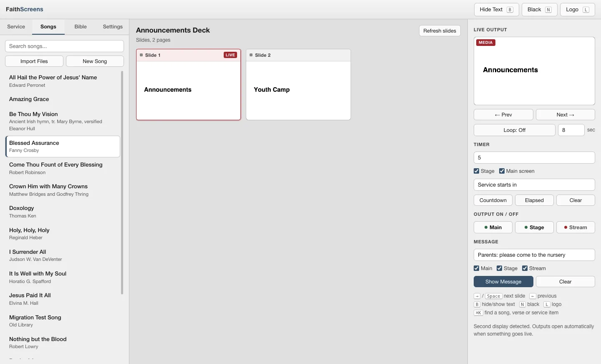Select the Slide 1 Announcements thumbnail

click(x=189, y=85)
